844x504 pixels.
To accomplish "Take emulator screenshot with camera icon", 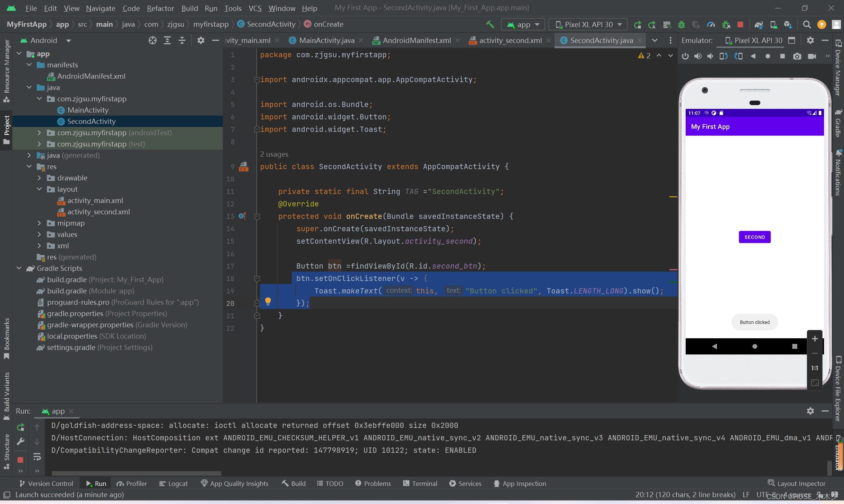I will [x=797, y=56].
